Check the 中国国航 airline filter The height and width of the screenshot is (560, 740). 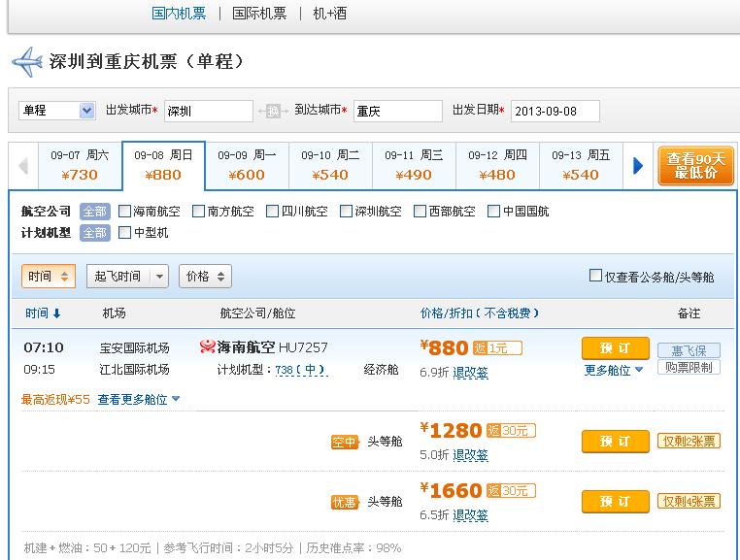click(493, 211)
